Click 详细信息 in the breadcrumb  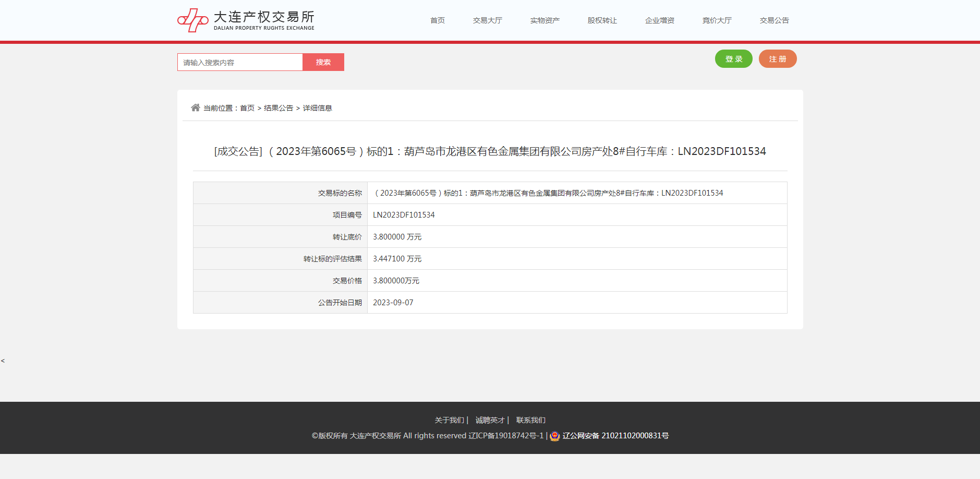(318, 108)
